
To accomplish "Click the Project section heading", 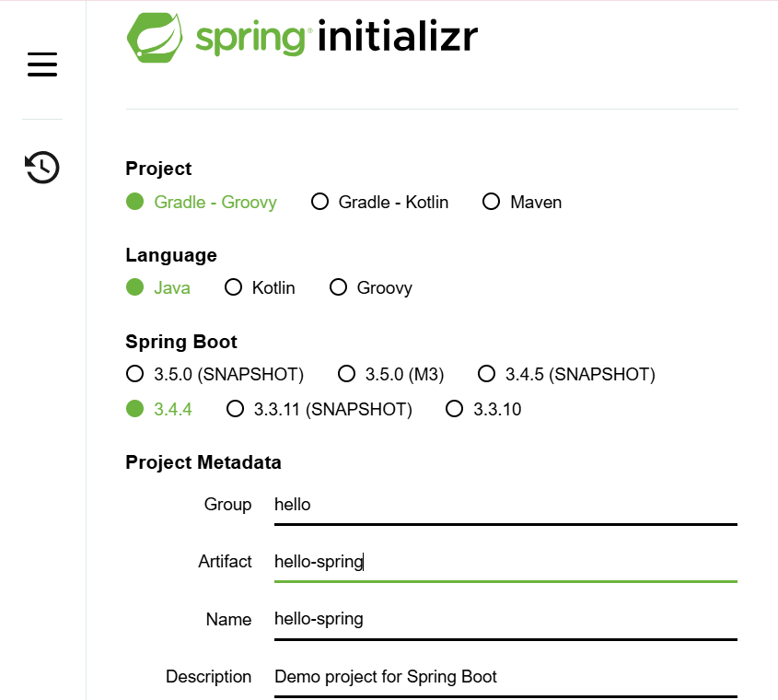I will 158,169.
